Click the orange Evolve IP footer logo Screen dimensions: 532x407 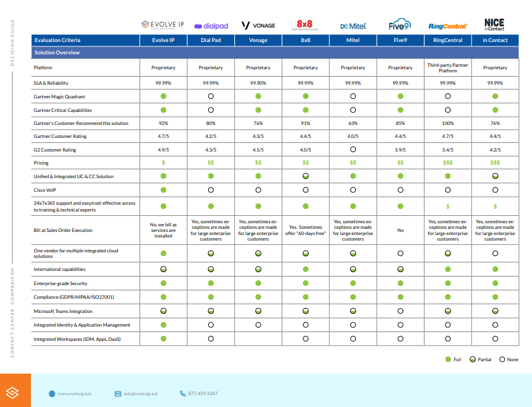click(12, 393)
